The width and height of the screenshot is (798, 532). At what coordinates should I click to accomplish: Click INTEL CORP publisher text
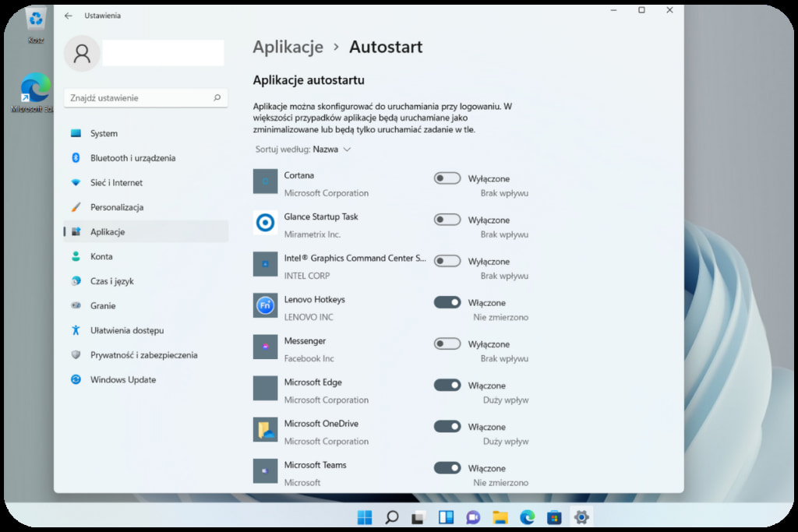pos(307,275)
